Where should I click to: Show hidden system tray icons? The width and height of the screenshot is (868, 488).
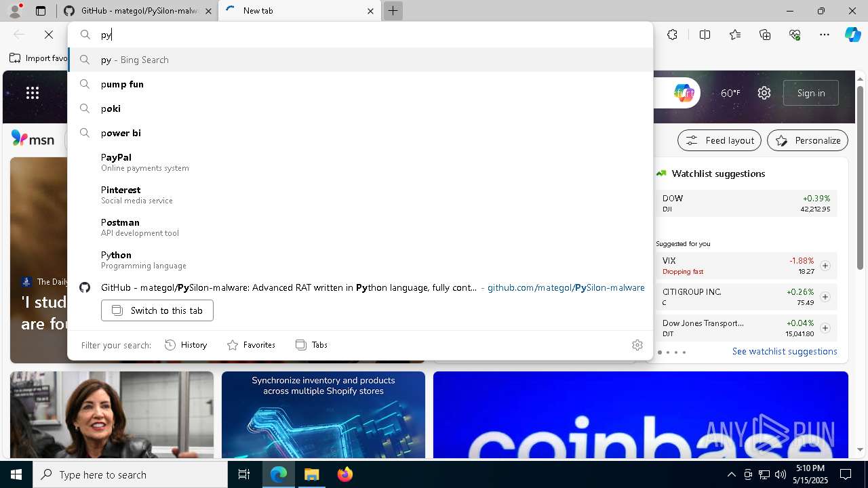click(731, 474)
